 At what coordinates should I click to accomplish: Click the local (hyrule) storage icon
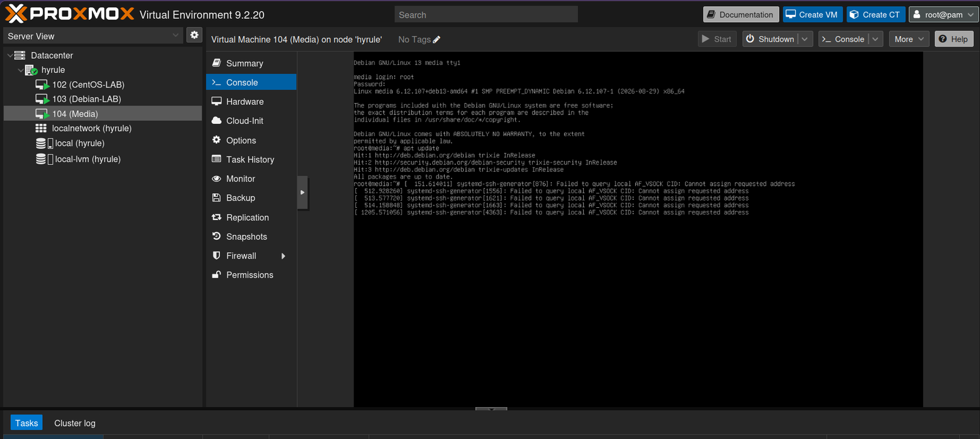[x=44, y=143]
